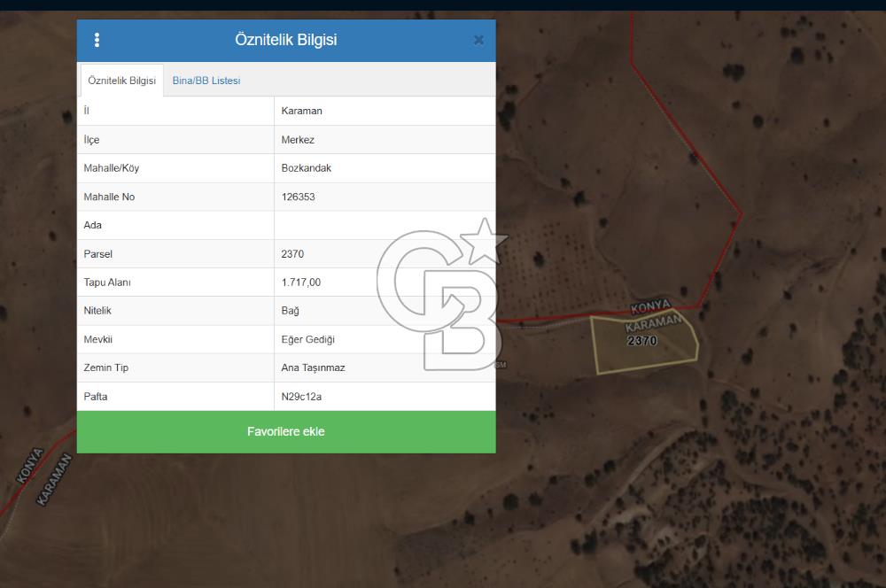Select the Mahalle No value 126353
Image resolution: width=886 pixels, height=588 pixels.
[x=298, y=197]
